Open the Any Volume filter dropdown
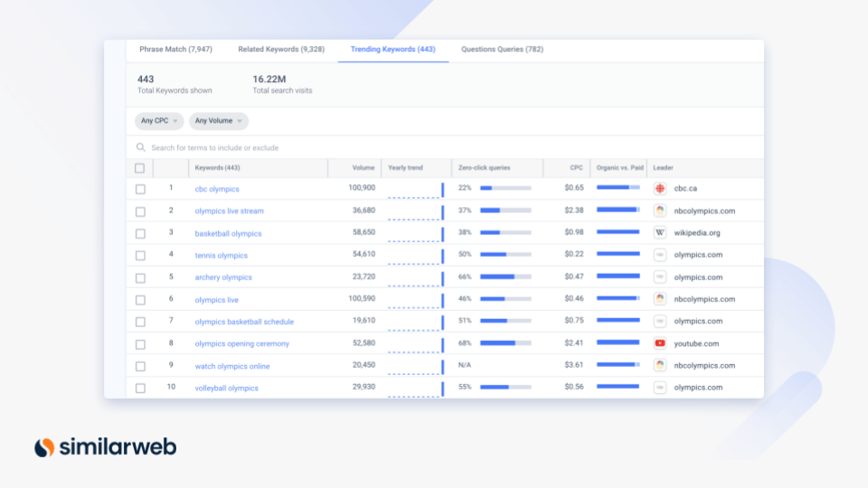Image resolution: width=868 pixels, height=488 pixels. (219, 120)
